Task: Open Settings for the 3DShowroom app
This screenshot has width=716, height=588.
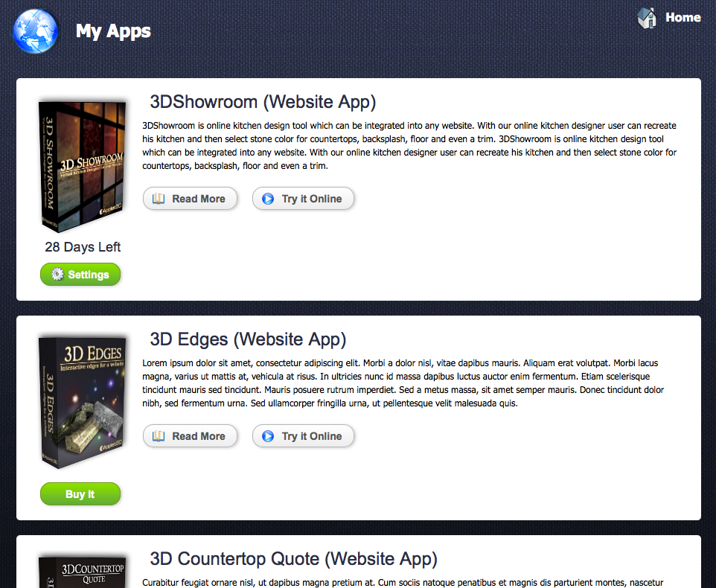Action: pyautogui.click(x=80, y=274)
